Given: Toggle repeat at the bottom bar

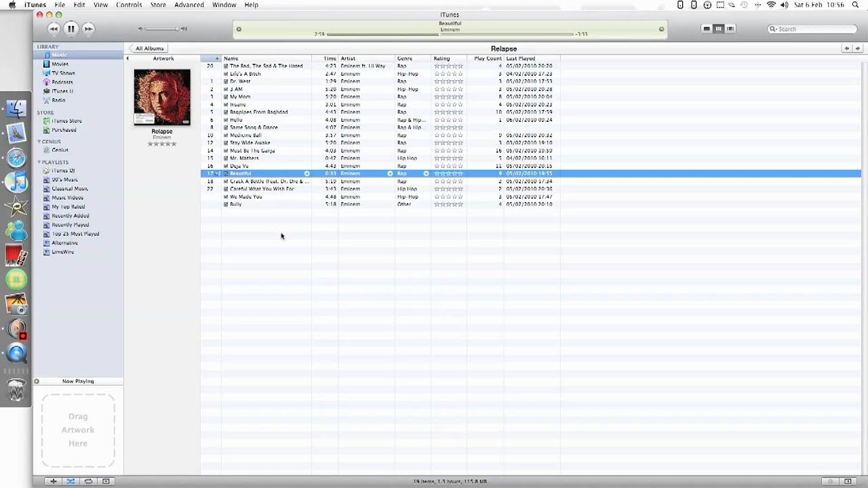Looking at the screenshot, I should [88, 481].
